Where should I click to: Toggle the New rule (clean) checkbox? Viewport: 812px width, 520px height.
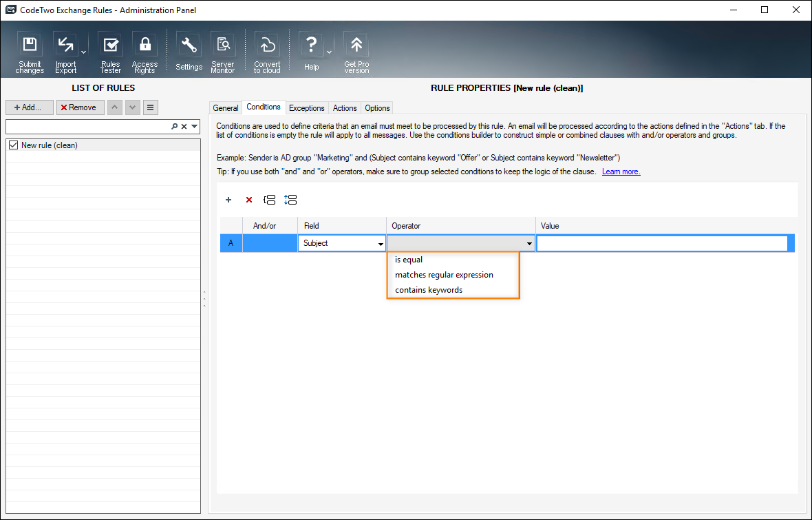14,145
